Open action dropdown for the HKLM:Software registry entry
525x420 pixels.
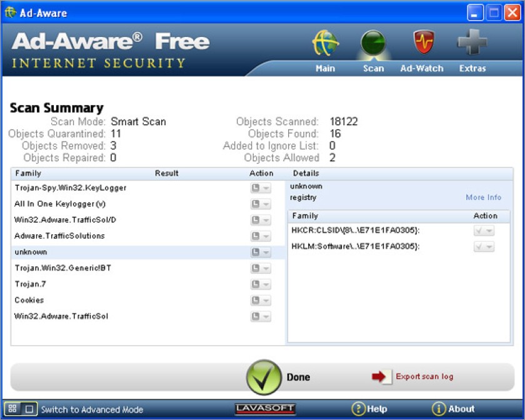coord(484,246)
